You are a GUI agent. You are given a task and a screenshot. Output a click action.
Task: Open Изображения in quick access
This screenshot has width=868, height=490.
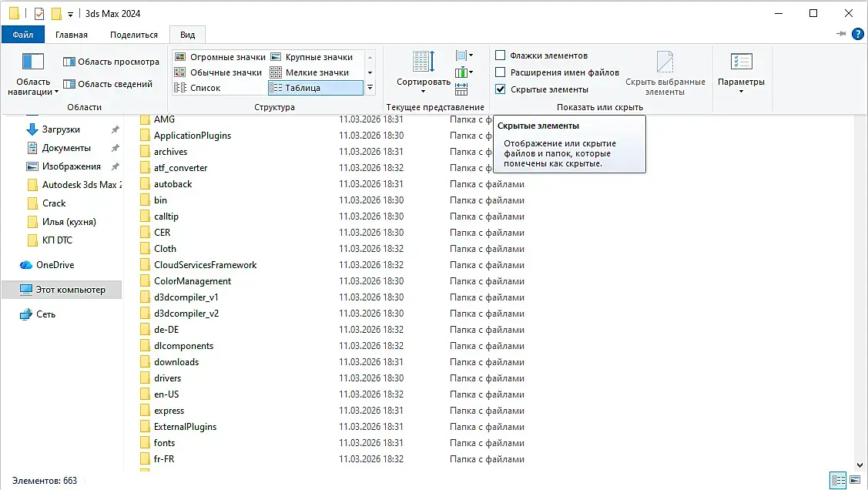[64, 166]
